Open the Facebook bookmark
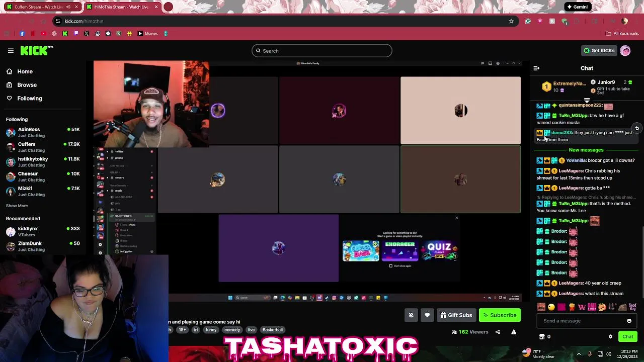Image resolution: width=644 pixels, height=362 pixels. pos(22,34)
